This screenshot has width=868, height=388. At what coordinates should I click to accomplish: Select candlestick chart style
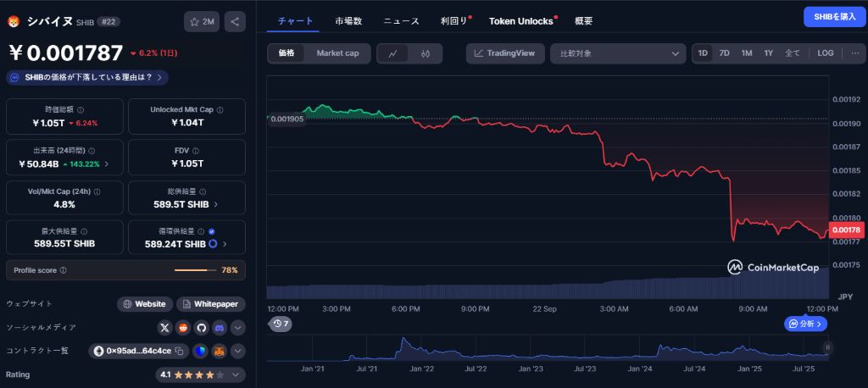426,53
